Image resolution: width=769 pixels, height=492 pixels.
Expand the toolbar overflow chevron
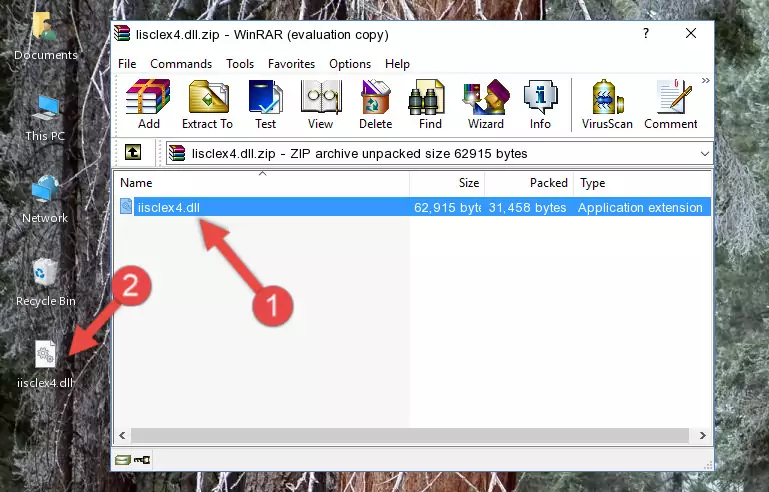705,80
